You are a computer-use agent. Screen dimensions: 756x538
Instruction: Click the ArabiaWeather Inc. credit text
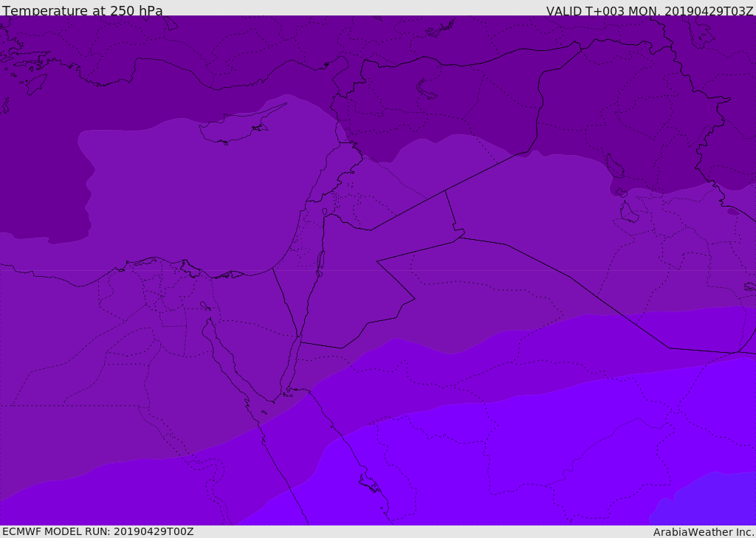[704, 532]
